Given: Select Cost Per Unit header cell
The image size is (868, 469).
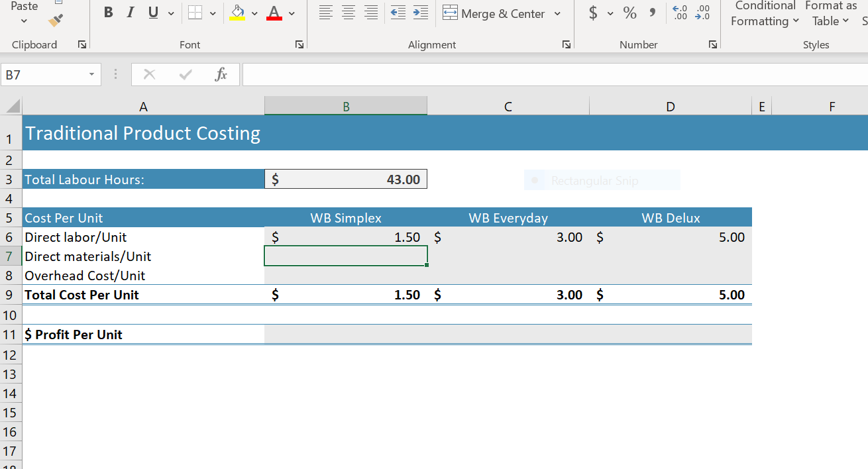Looking at the screenshot, I should coord(143,217).
